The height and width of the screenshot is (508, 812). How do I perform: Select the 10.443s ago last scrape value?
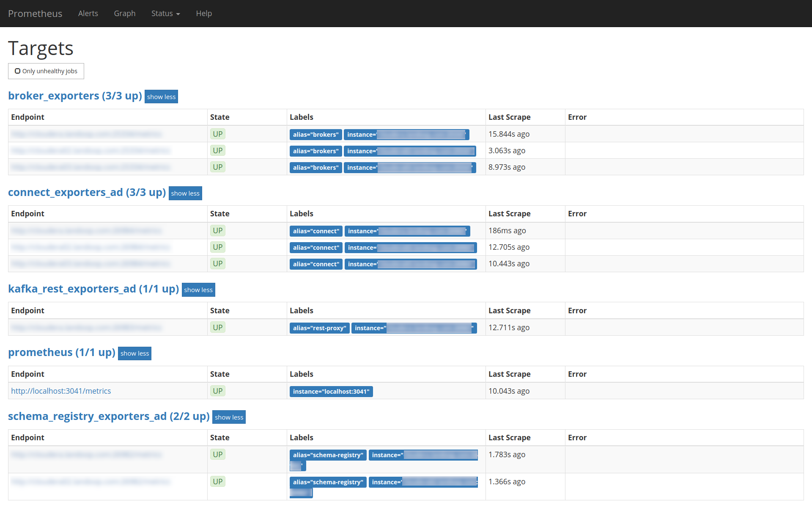(x=509, y=264)
